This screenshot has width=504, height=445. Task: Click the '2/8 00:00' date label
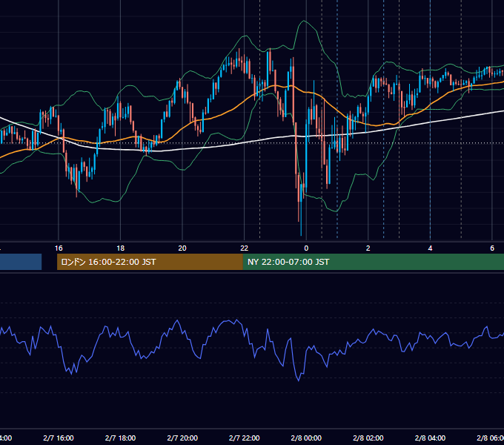point(306,438)
